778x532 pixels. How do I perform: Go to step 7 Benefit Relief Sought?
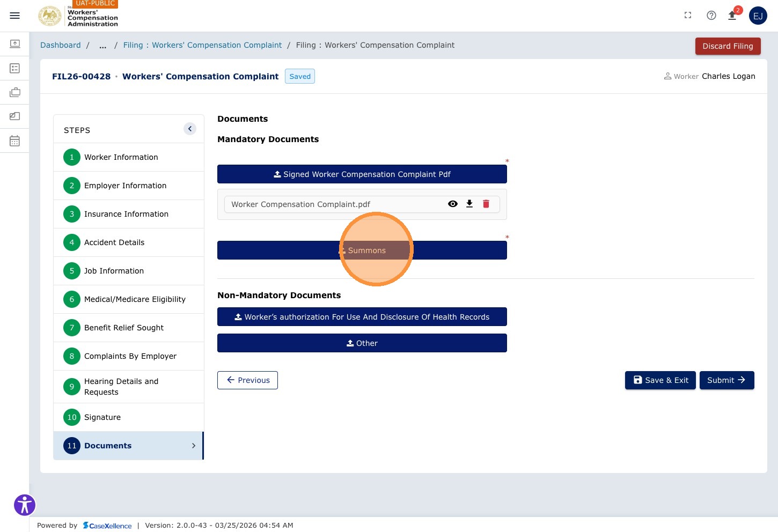tap(129, 328)
